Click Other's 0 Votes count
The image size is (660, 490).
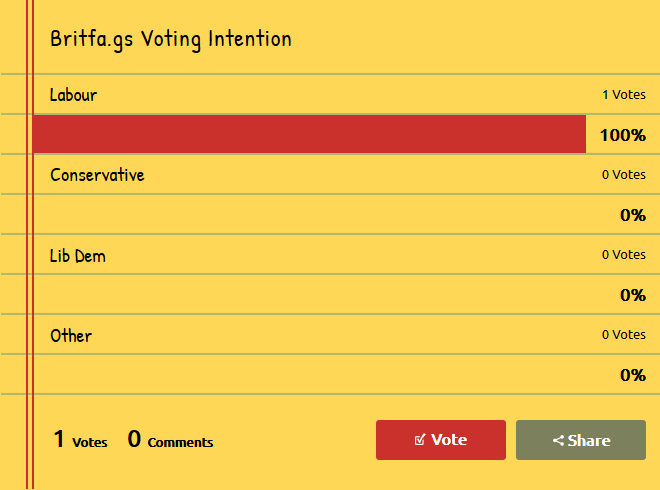[x=624, y=335]
